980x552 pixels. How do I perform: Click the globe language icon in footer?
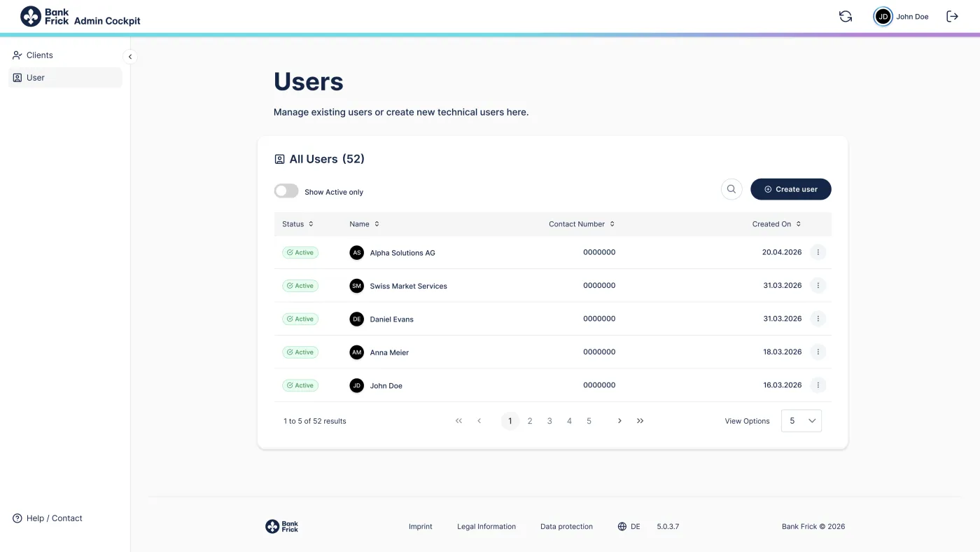[x=622, y=527]
